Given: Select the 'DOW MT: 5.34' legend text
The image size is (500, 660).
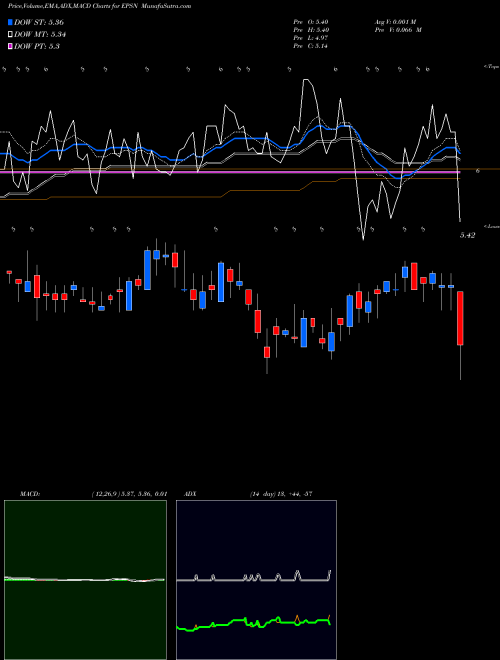Looking at the screenshot, I should pos(40,35).
